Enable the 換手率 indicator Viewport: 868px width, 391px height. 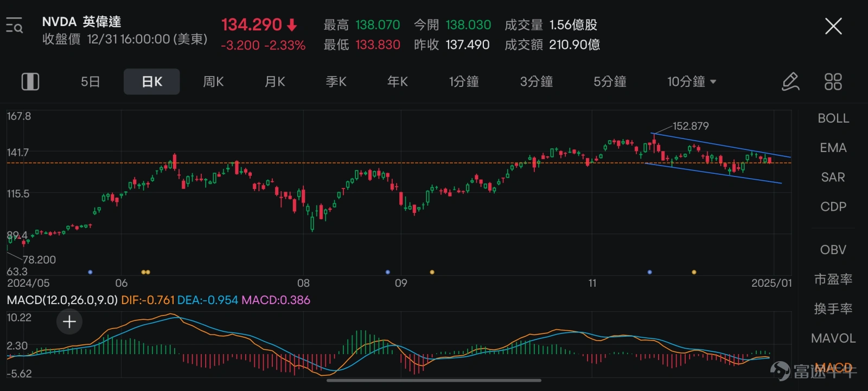[x=833, y=308]
